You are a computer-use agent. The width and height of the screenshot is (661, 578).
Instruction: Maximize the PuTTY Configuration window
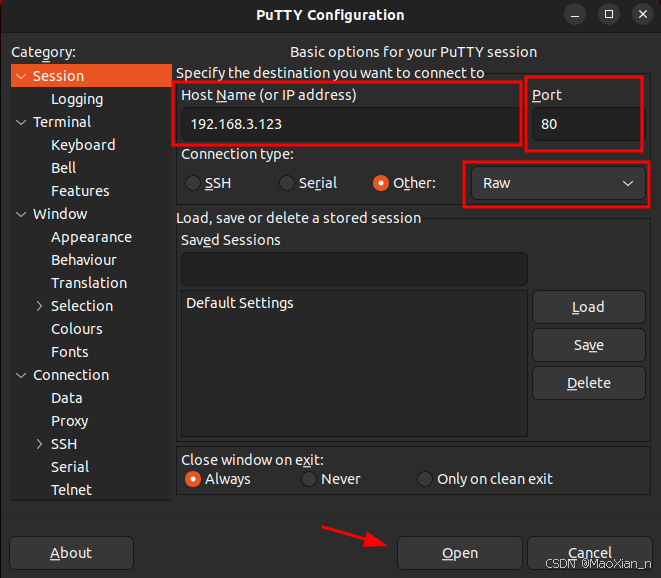tap(609, 15)
